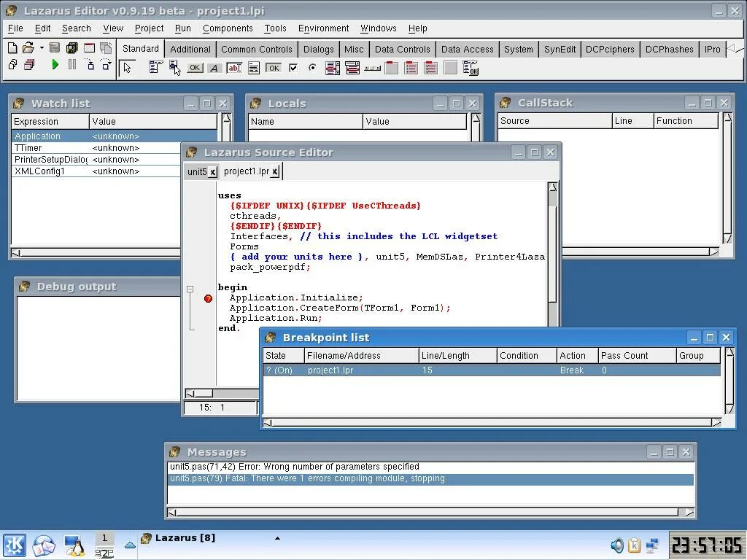
Task: Select the TButton OK component icon
Action: tap(194, 68)
